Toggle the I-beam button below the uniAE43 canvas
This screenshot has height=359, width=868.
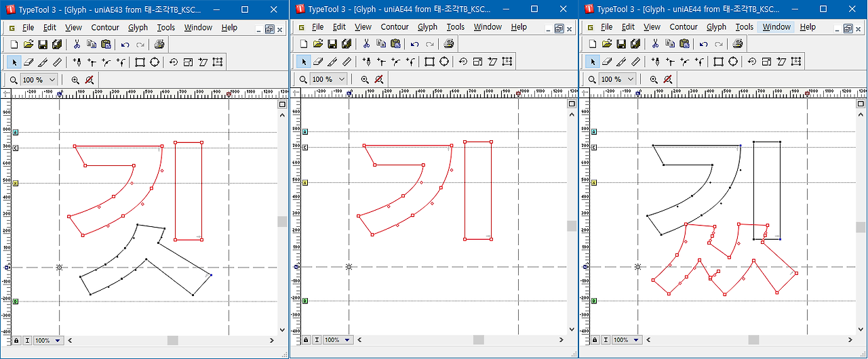(x=26, y=340)
